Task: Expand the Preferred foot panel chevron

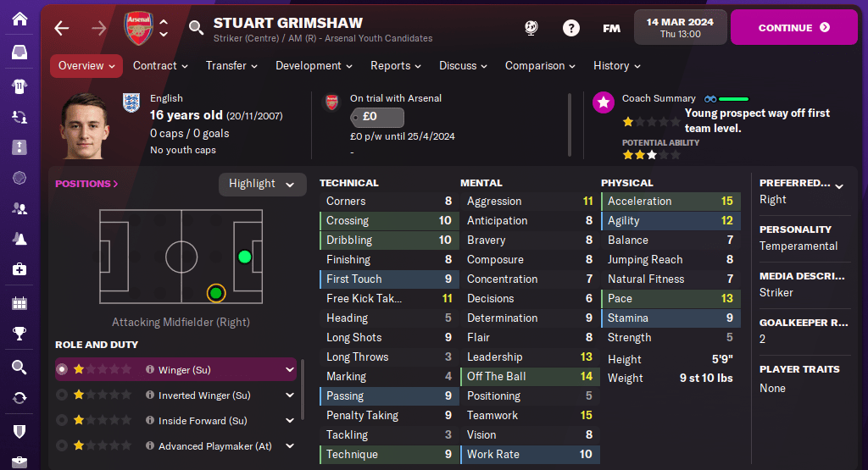Action: 839,186
